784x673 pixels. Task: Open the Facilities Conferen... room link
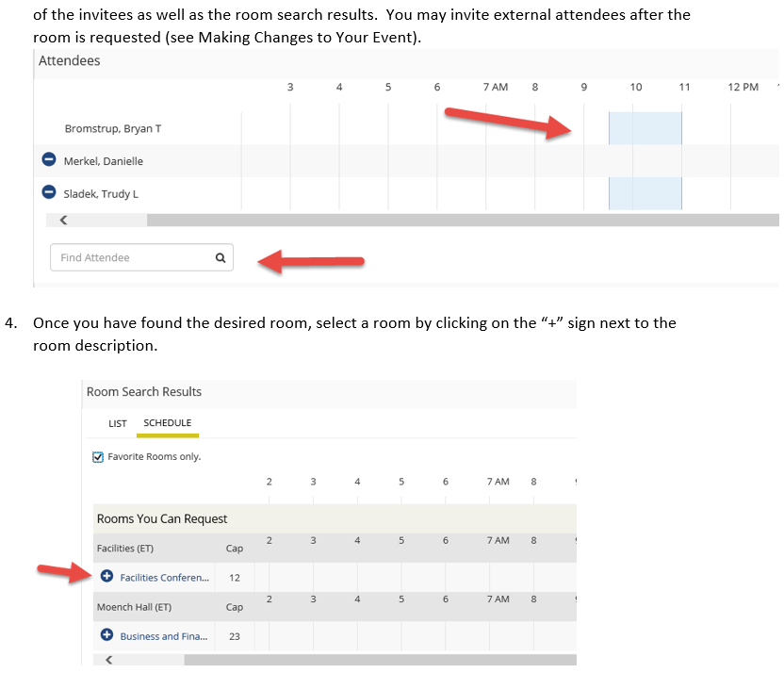(x=165, y=578)
